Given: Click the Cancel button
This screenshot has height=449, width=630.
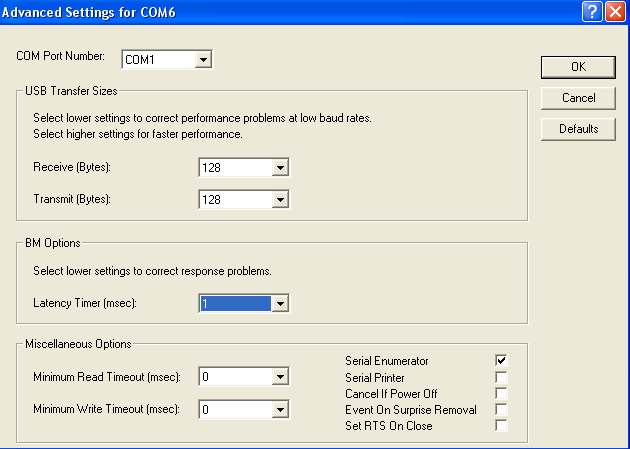Looking at the screenshot, I should tap(578, 98).
